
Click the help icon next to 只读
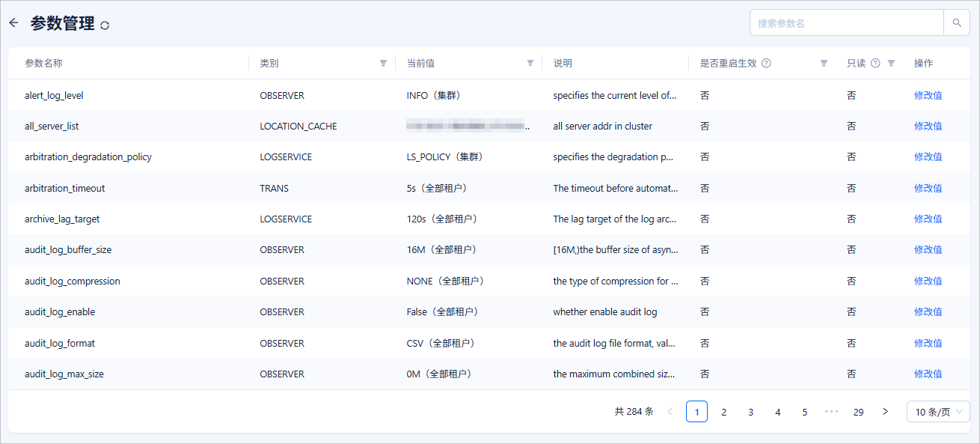[875, 64]
